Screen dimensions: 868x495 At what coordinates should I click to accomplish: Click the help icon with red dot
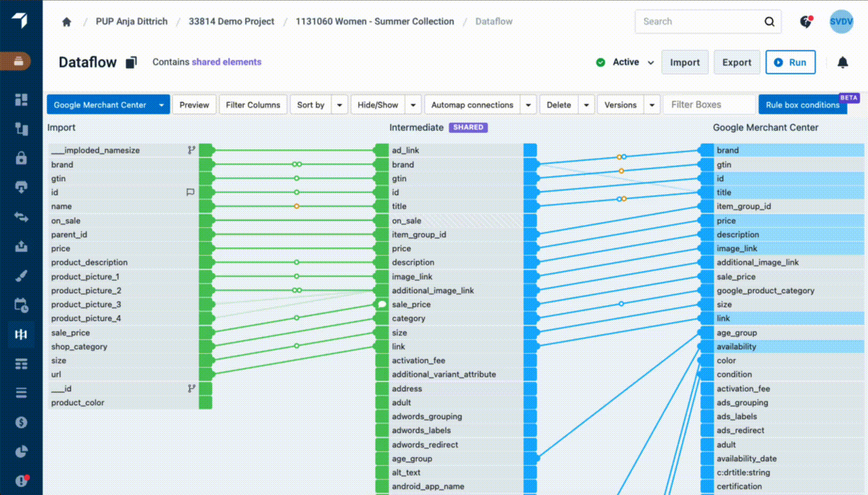[x=806, y=22]
